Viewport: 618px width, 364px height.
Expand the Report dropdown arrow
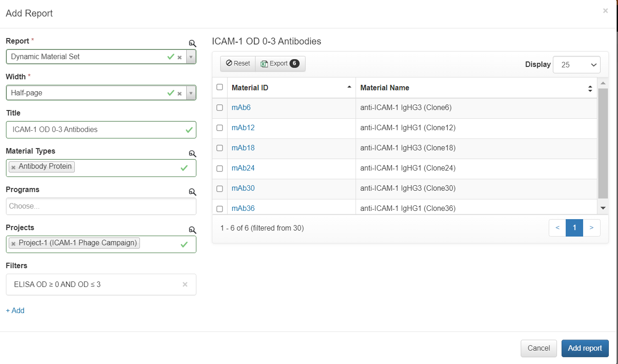pyautogui.click(x=191, y=57)
